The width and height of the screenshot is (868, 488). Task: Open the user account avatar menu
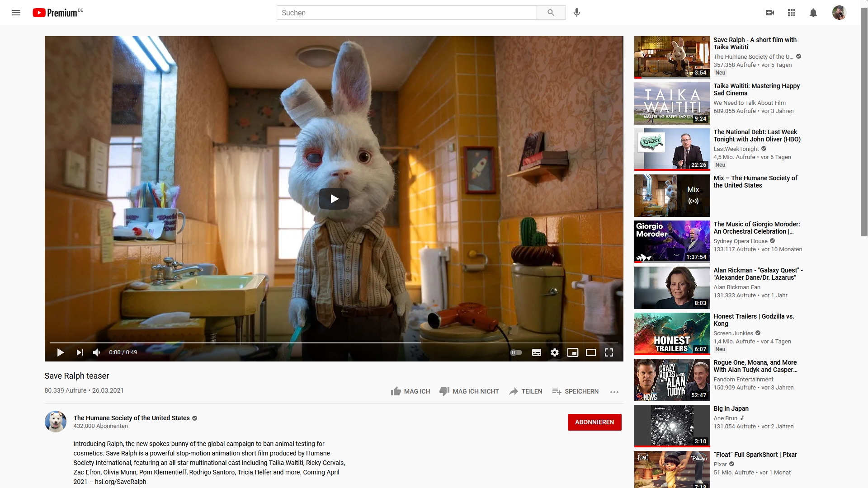click(x=839, y=13)
